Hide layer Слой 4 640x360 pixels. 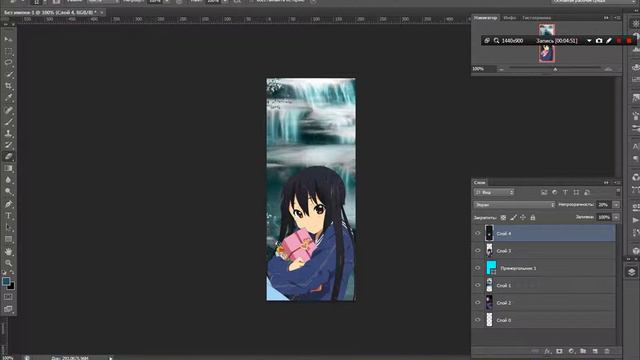click(x=478, y=233)
